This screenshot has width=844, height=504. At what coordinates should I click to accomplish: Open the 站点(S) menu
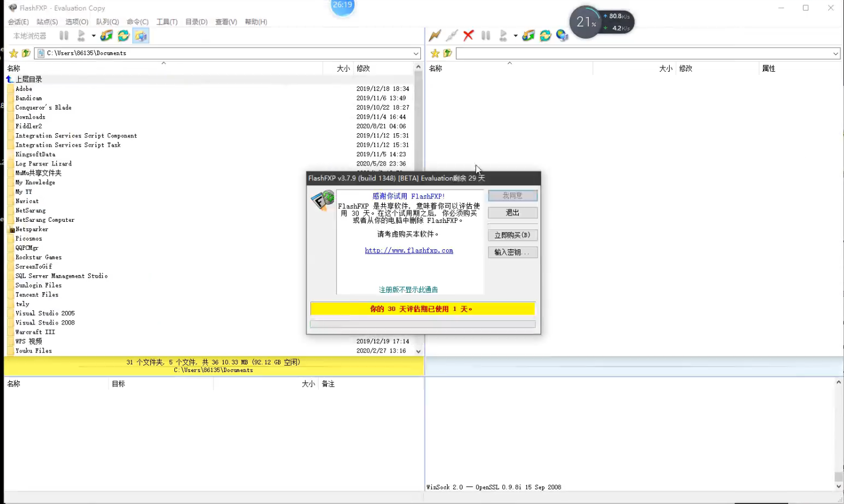pyautogui.click(x=47, y=22)
